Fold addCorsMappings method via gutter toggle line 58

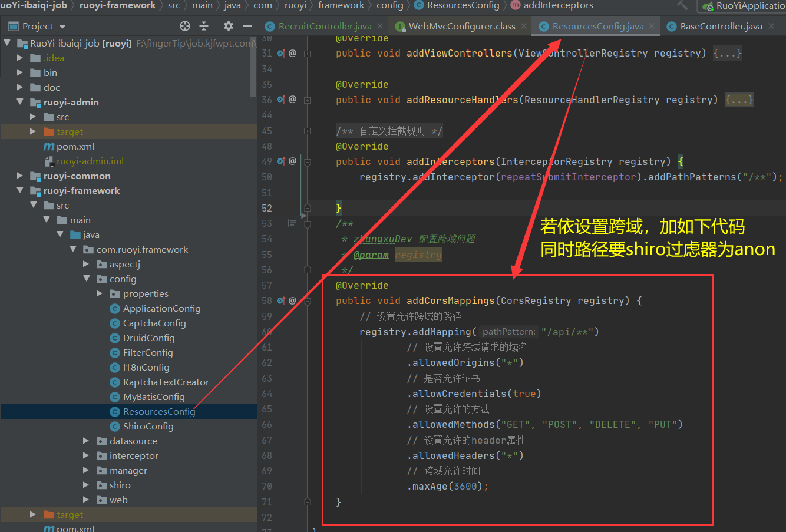308,301
